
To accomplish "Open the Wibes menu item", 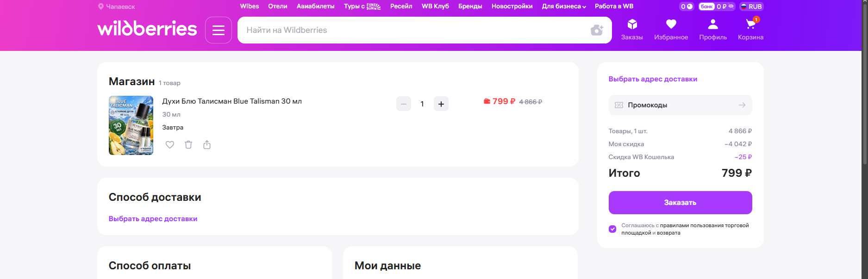I will pos(250,6).
